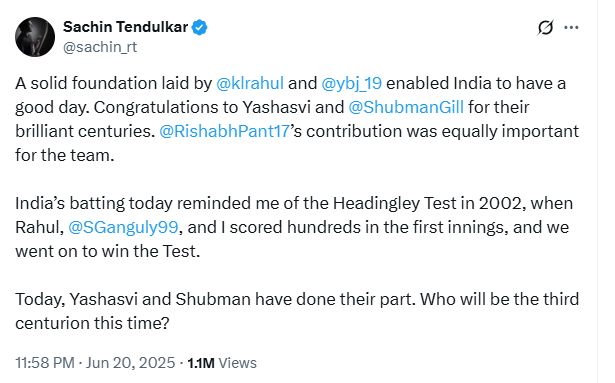Viewport: 615px width, 383px height.
Task: Open the @klrahul mention
Action: 250,84
